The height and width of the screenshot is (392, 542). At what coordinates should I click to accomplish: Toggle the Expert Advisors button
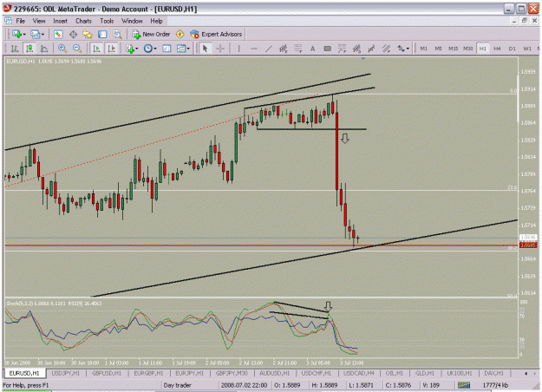tap(216, 34)
